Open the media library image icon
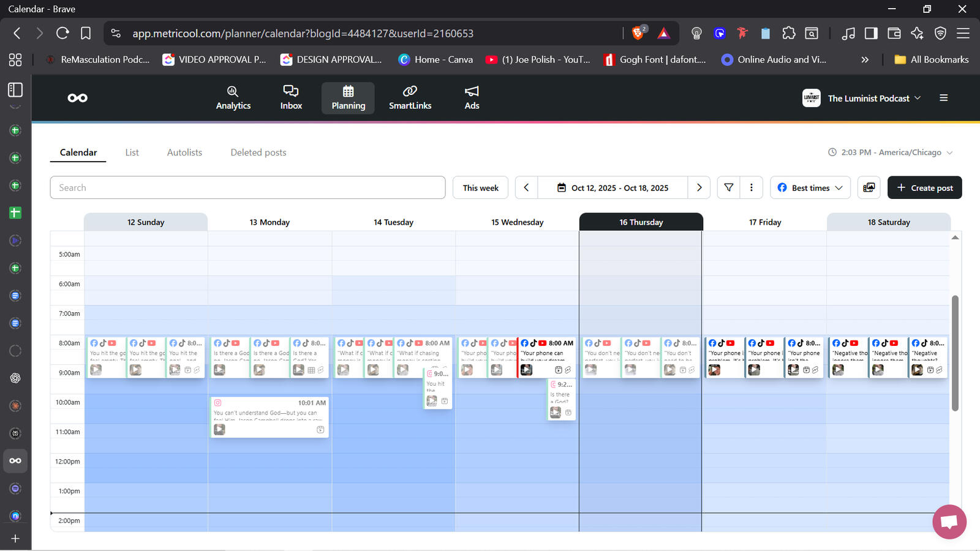Screen dimensions: 980x551 click(869, 187)
